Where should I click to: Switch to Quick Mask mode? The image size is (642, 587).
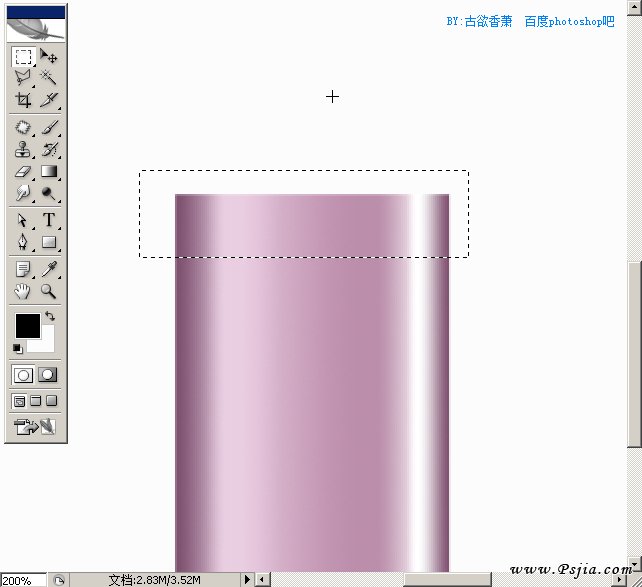click(x=48, y=375)
